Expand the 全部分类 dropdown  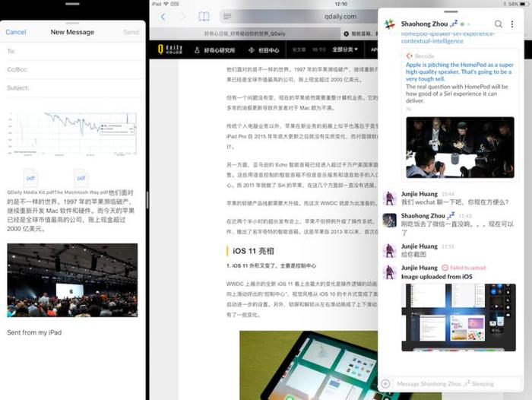click(x=345, y=49)
